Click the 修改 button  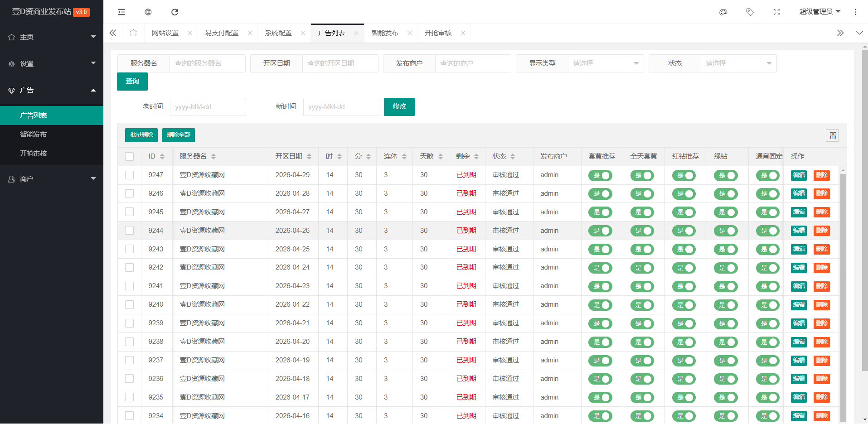click(399, 107)
